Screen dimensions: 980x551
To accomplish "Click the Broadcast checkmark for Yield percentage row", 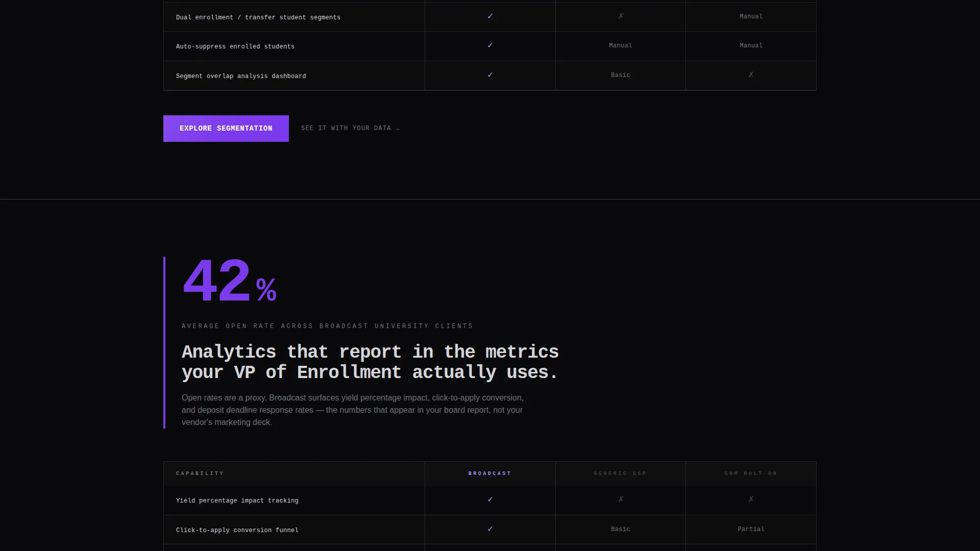I will [490, 499].
